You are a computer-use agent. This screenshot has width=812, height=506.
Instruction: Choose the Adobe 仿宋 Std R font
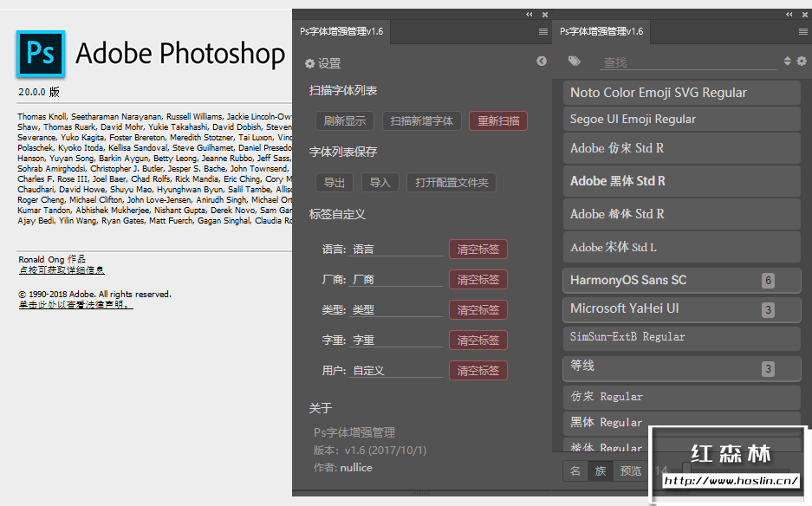tap(681, 148)
